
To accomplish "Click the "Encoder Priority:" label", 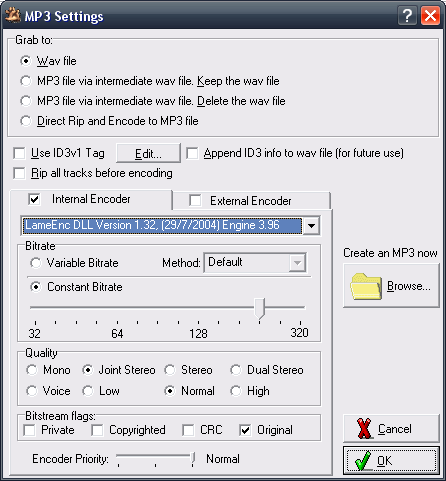I will 71,459.
